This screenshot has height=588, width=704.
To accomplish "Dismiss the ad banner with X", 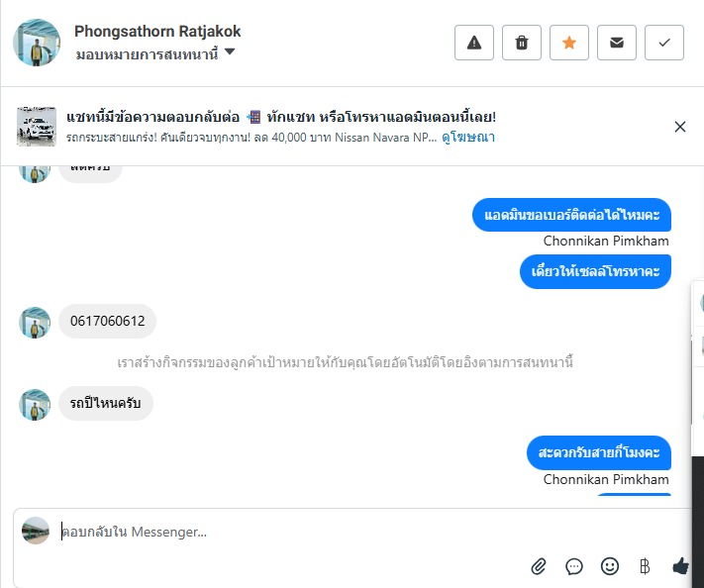I will click(680, 127).
